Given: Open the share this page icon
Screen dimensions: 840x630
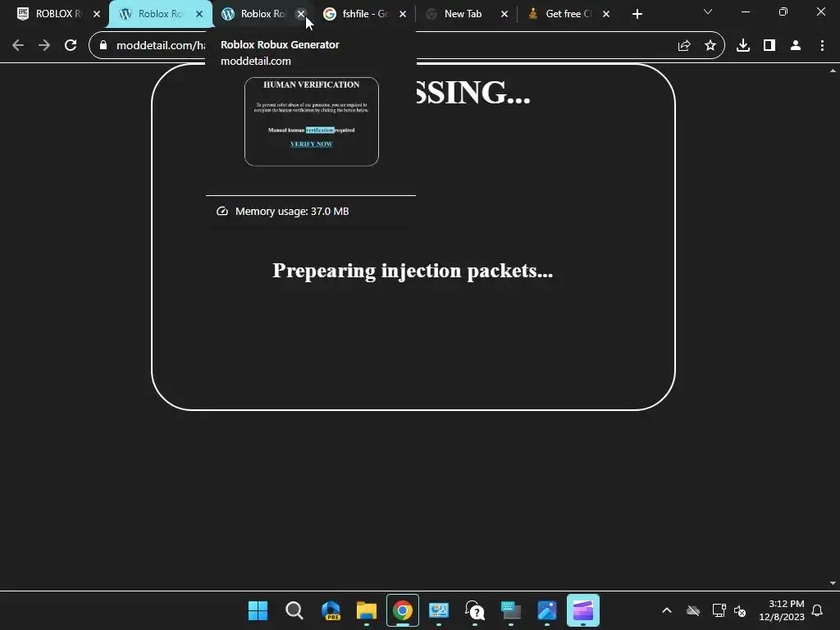Looking at the screenshot, I should click(684, 46).
